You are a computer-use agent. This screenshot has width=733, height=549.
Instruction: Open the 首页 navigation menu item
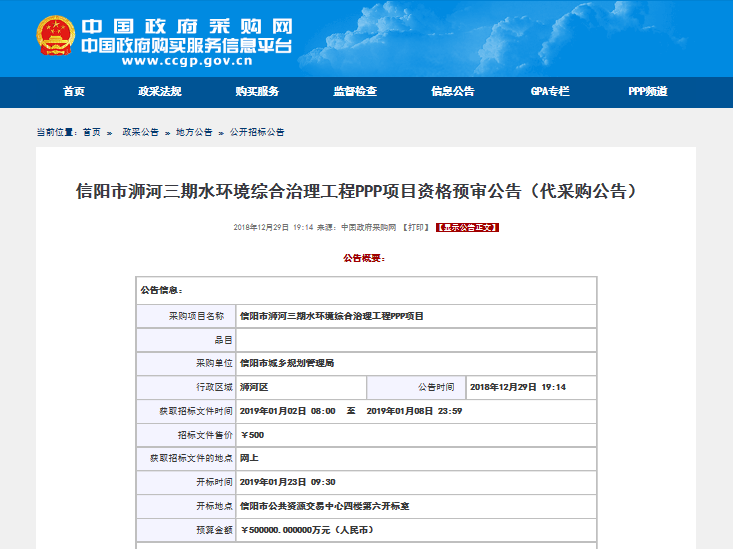[74, 92]
